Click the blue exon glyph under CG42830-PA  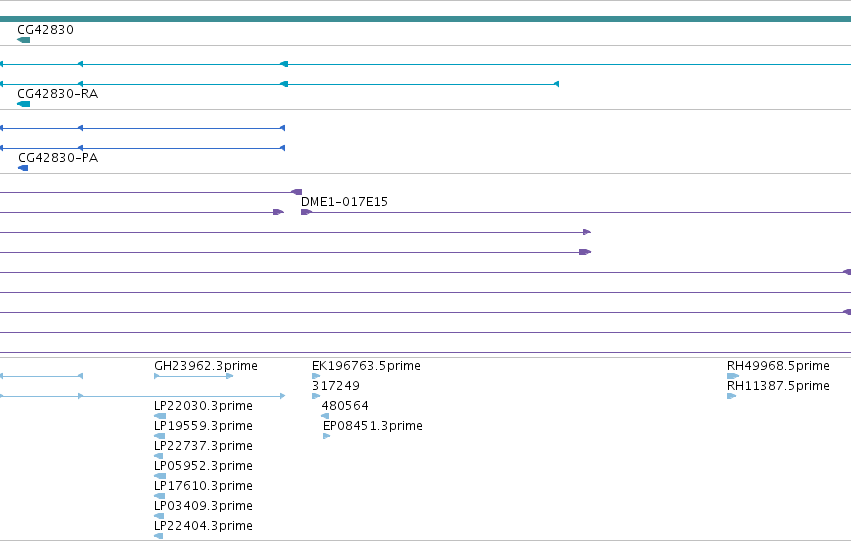click(23, 168)
